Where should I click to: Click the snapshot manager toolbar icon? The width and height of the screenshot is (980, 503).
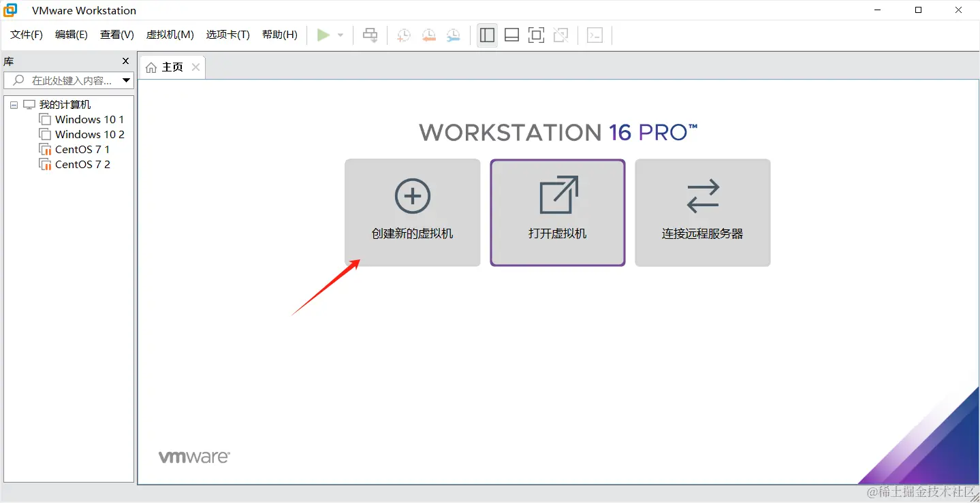453,35
